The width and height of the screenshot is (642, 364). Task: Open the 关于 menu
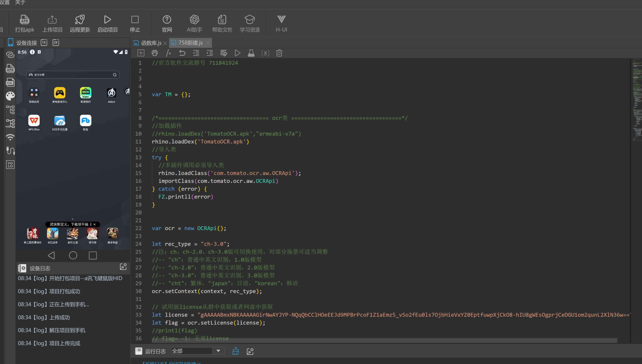20,2
